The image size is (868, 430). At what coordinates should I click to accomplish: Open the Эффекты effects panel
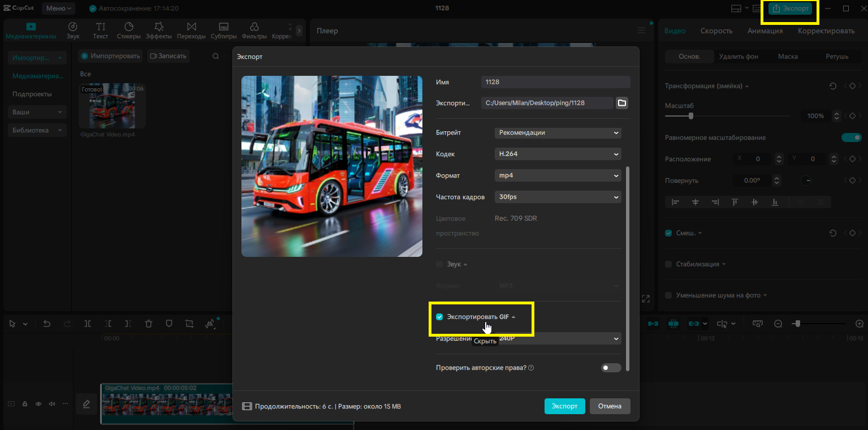point(159,31)
